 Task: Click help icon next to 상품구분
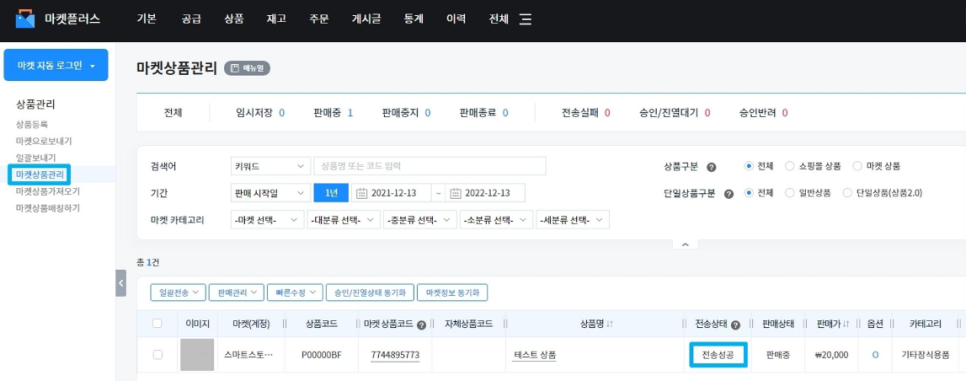click(711, 166)
